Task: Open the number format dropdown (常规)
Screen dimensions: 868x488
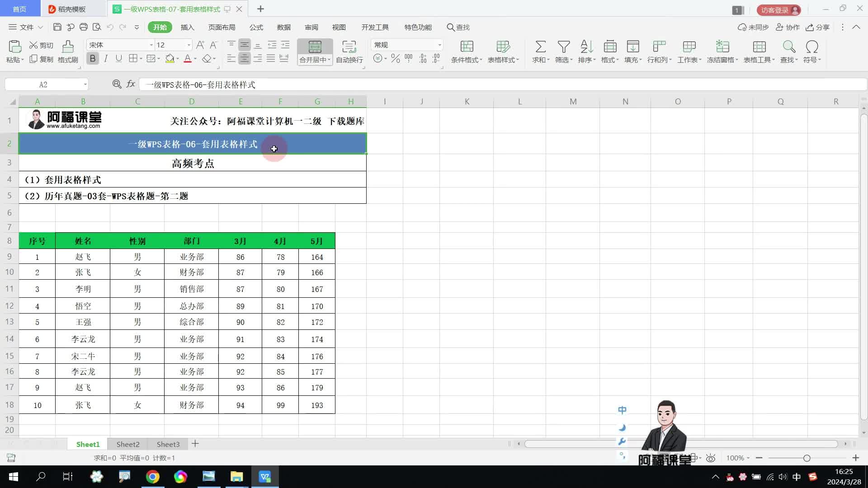Action: pyautogui.click(x=439, y=45)
